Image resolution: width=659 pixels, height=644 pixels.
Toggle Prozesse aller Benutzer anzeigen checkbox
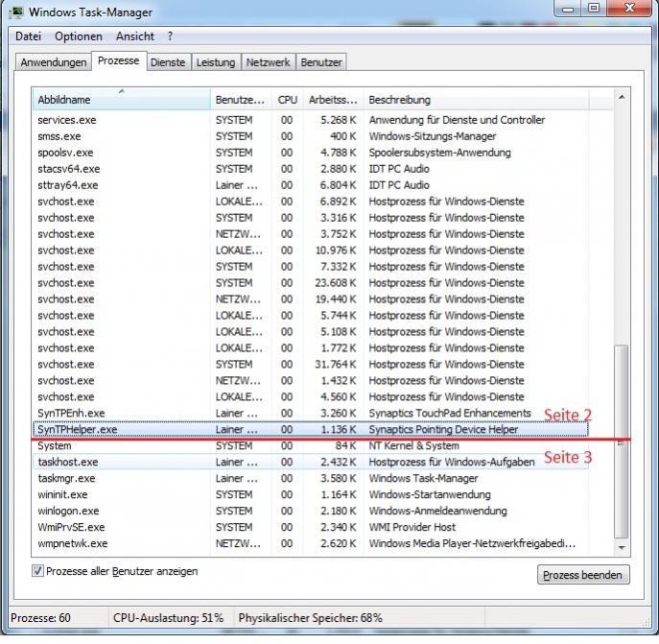(x=37, y=571)
